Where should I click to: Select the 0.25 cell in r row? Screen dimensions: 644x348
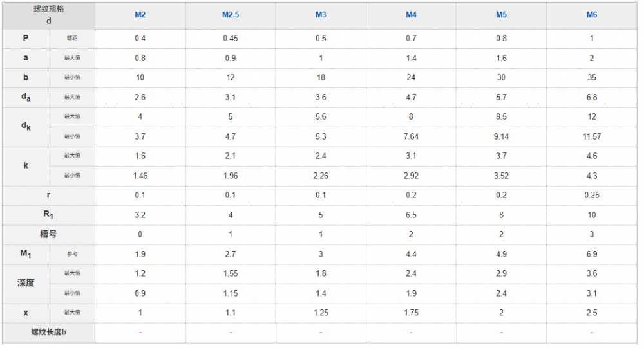[x=592, y=195]
